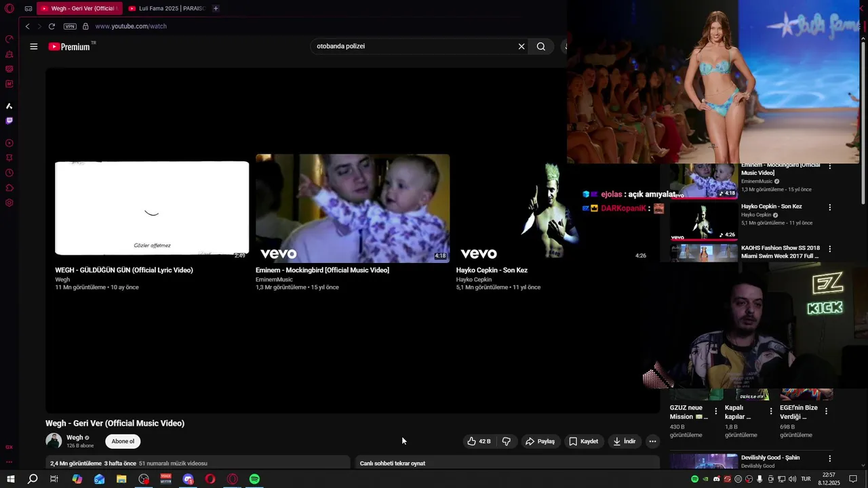The height and width of the screenshot is (488, 868).
Task: Open the WEGH - GÜLDÜĞÜN GÜN end-screen thumbnail
Action: (152, 208)
